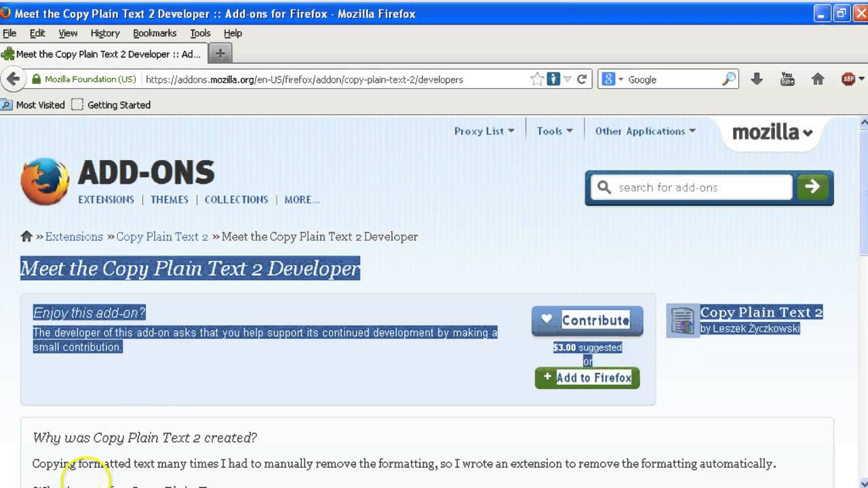Open Copy Plain Text 2 title link
This screenshot has width=868, height=488.
(762, 312)
